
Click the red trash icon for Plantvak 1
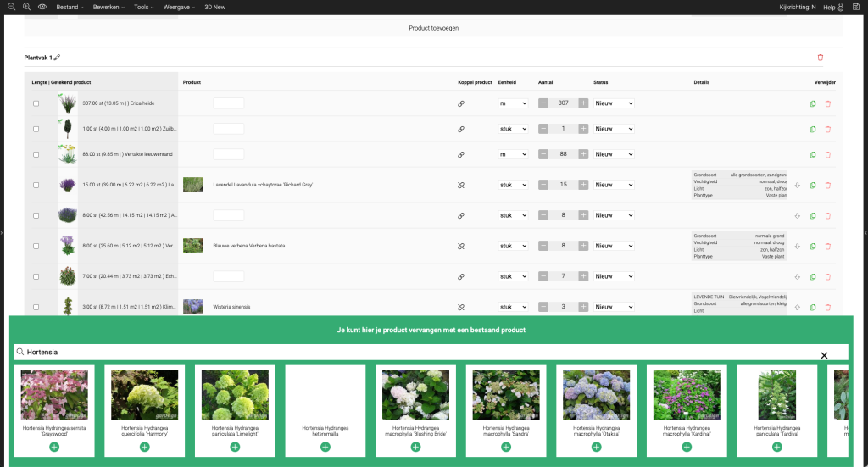point(820,58)
